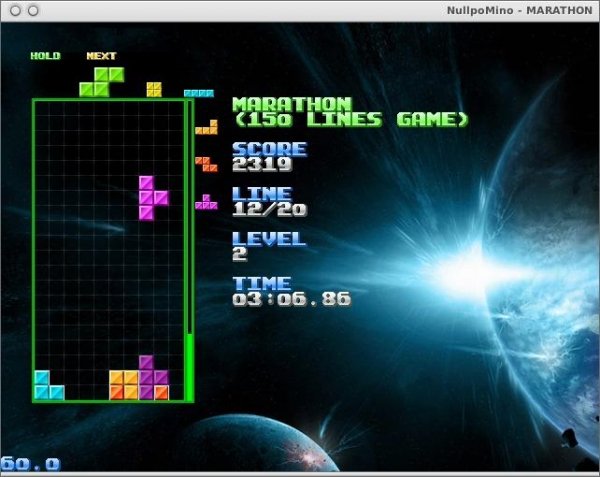This screenshot has width=600, height=477.
Task: Click the green S piece in the NEXT preview
Action: click(x=102, y=82)
